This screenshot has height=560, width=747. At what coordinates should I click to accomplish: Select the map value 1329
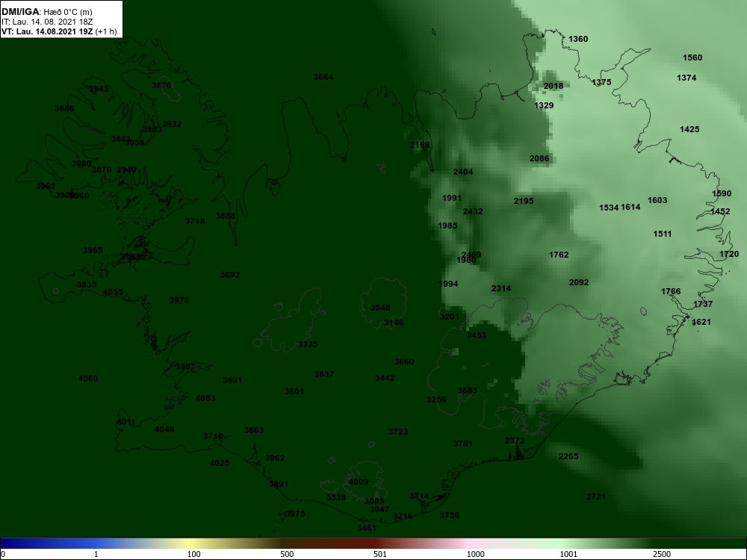pos(544,106)
